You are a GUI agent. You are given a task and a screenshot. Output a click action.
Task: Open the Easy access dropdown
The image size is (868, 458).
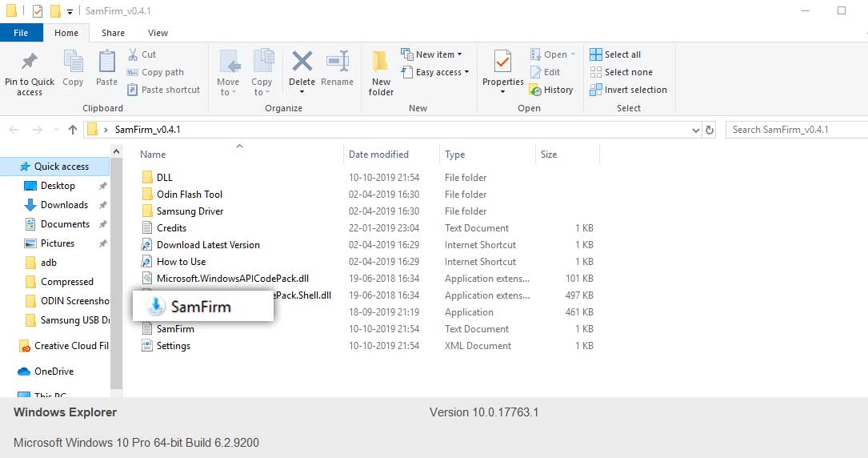coord(435,72)
